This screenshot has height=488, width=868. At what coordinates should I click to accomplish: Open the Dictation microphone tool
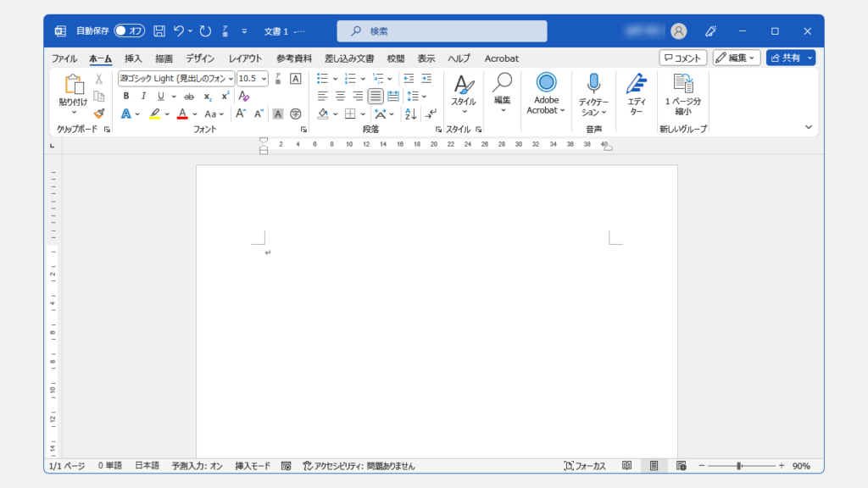point(593,83)
